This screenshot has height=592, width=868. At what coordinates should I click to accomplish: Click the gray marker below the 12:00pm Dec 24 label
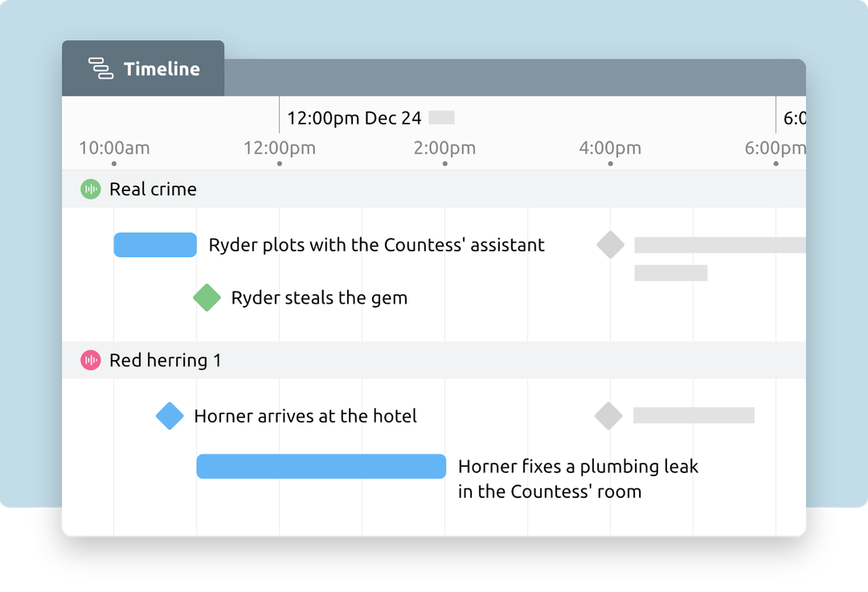(x=440, y=117)
